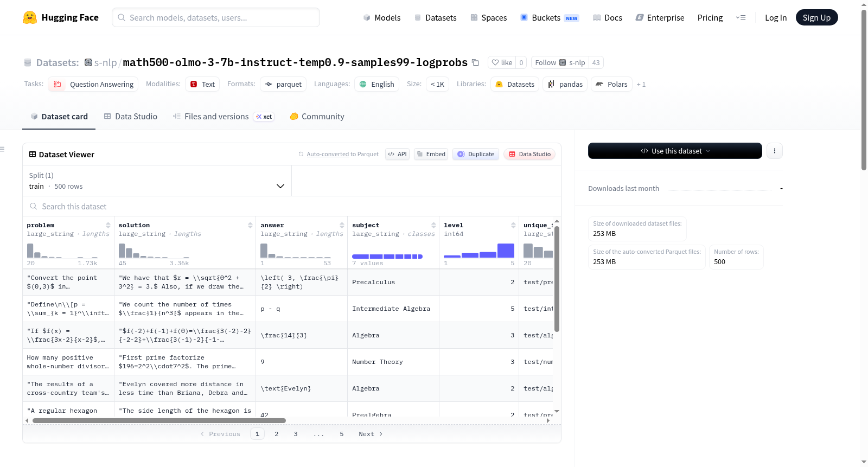This screenshot has width=868, height=467.
Task: Click the pandas library tag
Action: pos(565,84)
